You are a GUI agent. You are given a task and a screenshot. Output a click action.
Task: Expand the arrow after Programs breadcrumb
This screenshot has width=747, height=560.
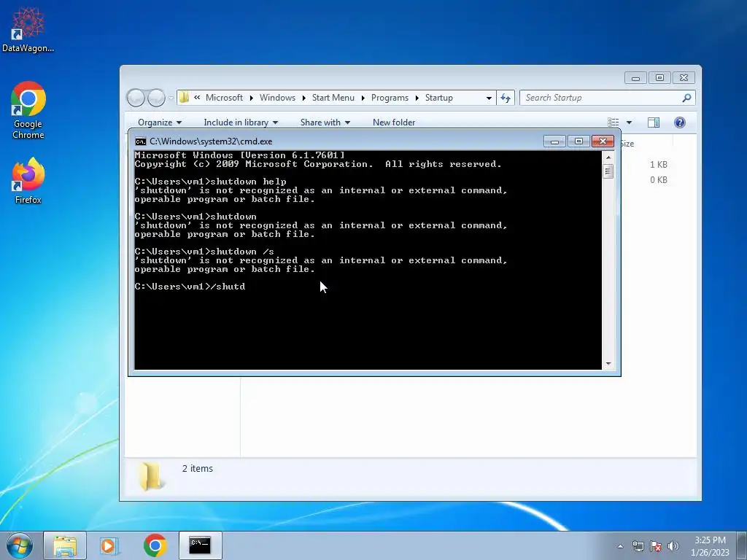coord(417,98)
